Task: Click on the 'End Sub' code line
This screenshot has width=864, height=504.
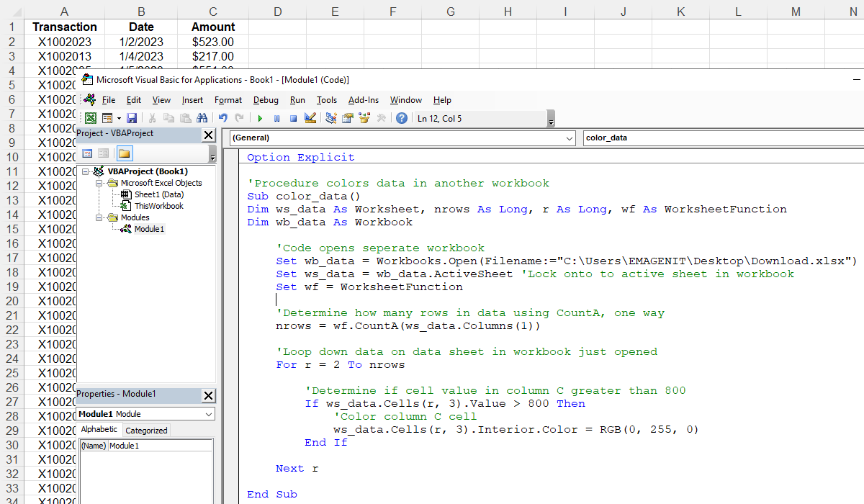Action: [x=272, y=494]
